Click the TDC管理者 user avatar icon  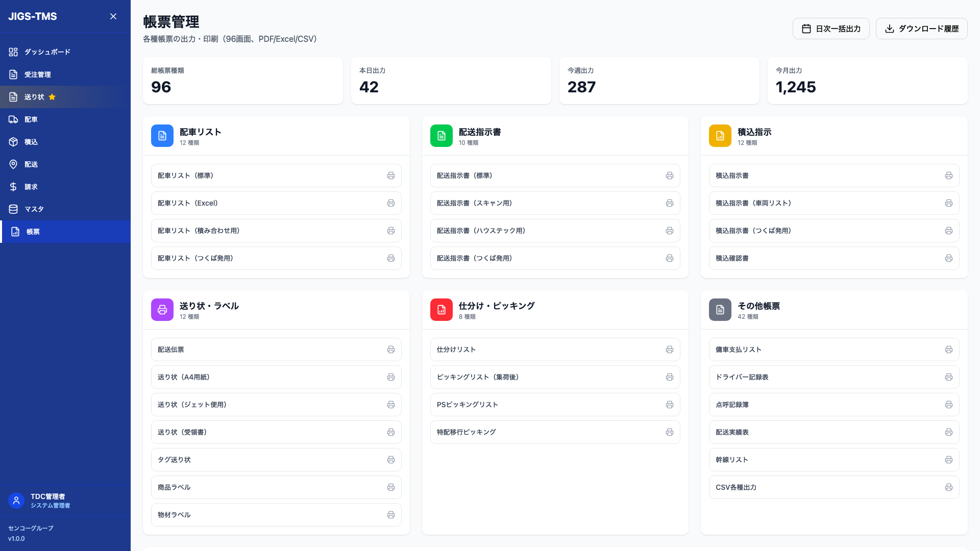click(x=16, y=500)
